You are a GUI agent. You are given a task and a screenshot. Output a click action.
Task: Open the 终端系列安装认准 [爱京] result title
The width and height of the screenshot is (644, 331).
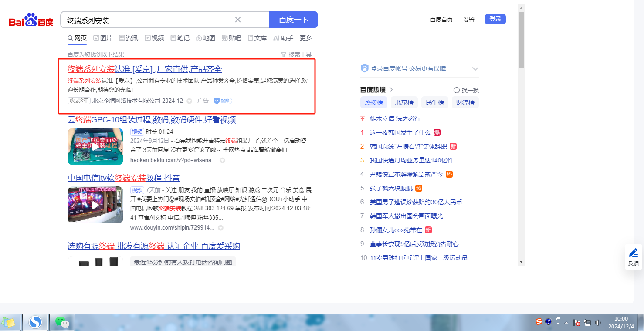point(145,69)
